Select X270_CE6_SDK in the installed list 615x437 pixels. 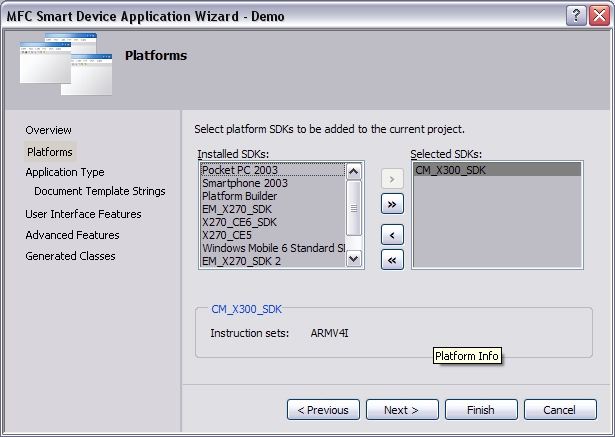(273, 222)
